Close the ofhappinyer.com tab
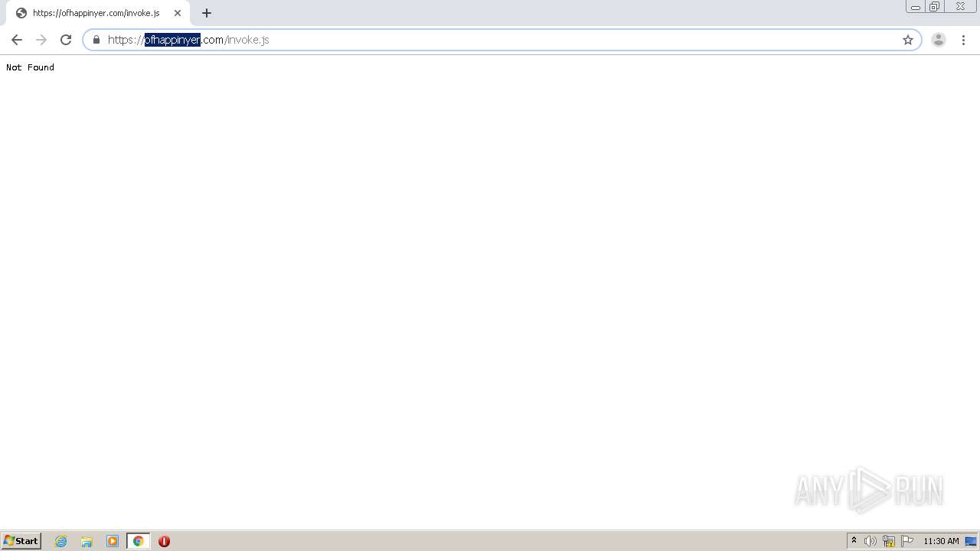 click(178, 13)
